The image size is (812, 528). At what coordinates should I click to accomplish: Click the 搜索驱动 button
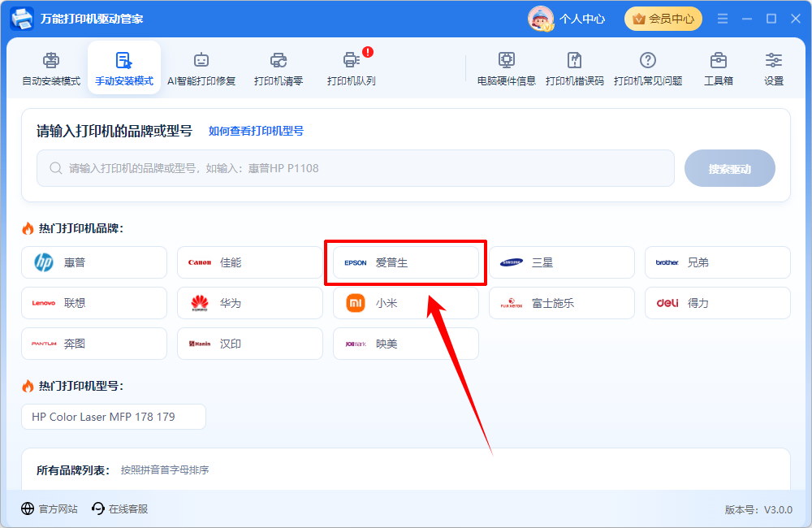730,168
